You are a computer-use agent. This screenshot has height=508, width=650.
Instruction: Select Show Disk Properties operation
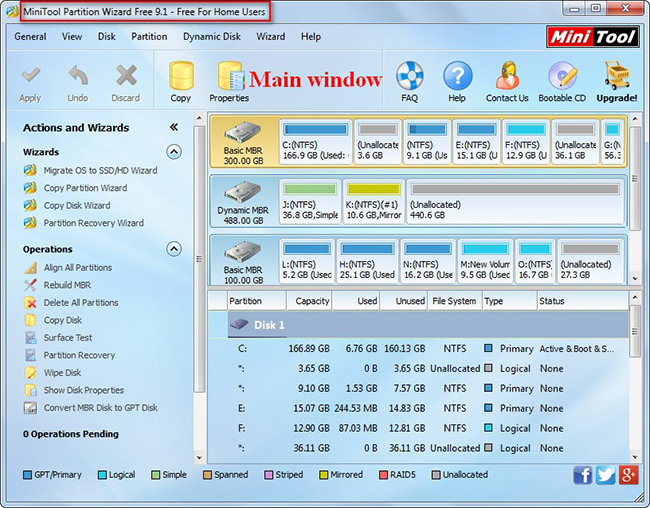(x=84, y=390)
